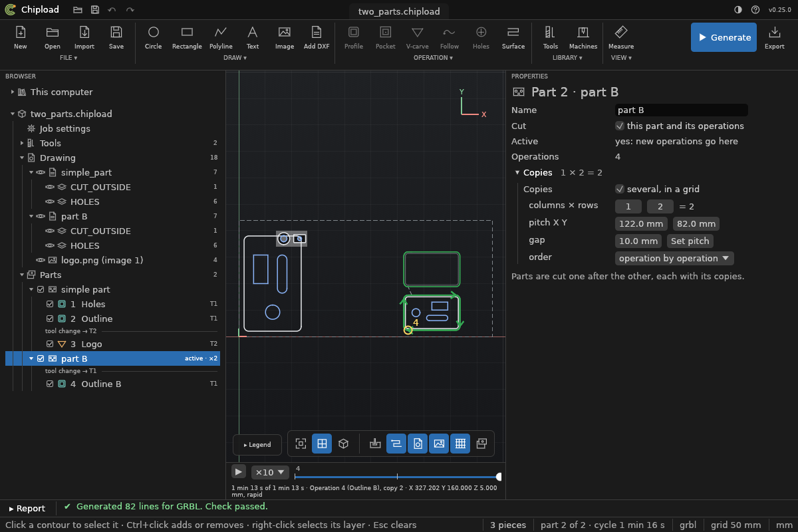Click the Open tool in the File group
The height and width of the screenshot is (532, 798).
coord(53,37)
